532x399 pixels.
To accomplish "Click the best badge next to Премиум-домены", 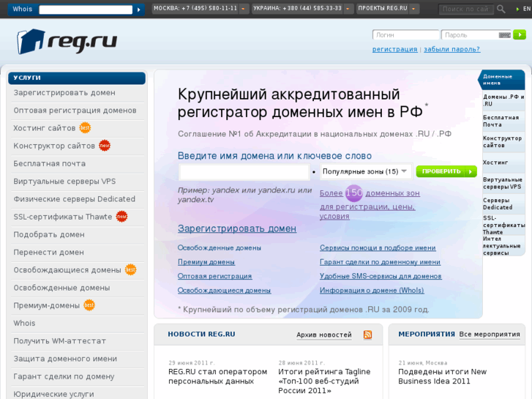I will [x=89, y=305].
